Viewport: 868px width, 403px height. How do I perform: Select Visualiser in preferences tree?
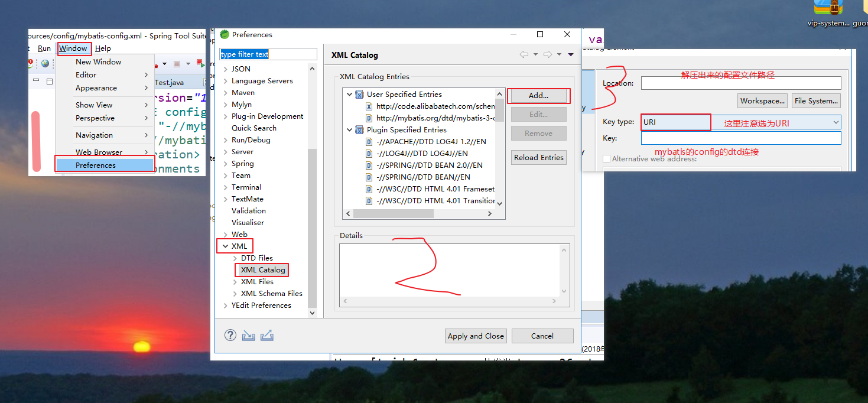(x=248, y=223)
